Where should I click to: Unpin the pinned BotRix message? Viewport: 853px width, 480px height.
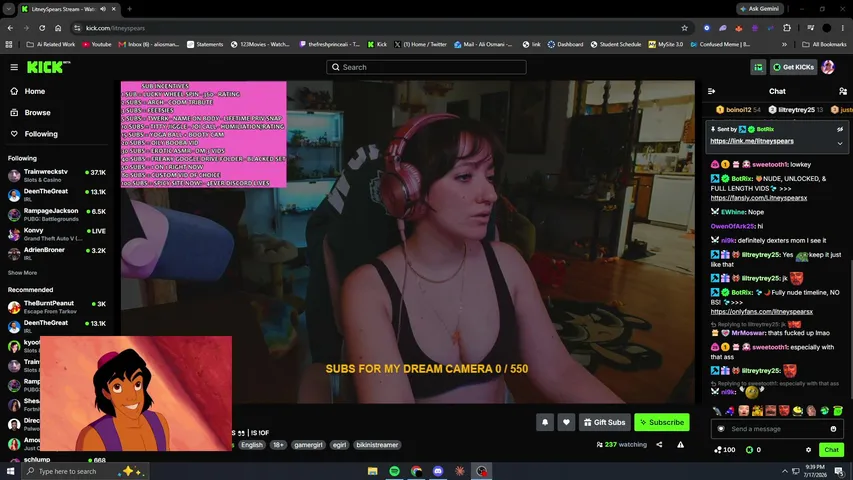(840, 130)
